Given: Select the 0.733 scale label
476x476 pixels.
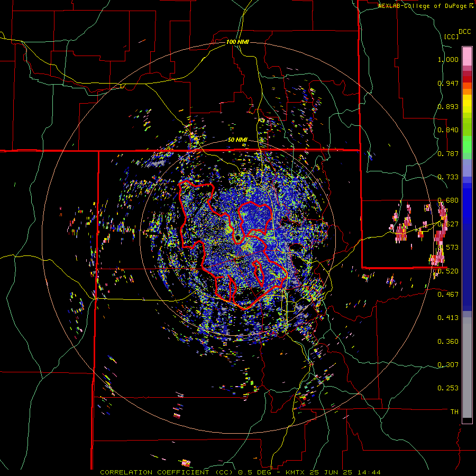Looking at the screenshot, I should [x=448, y=177].
